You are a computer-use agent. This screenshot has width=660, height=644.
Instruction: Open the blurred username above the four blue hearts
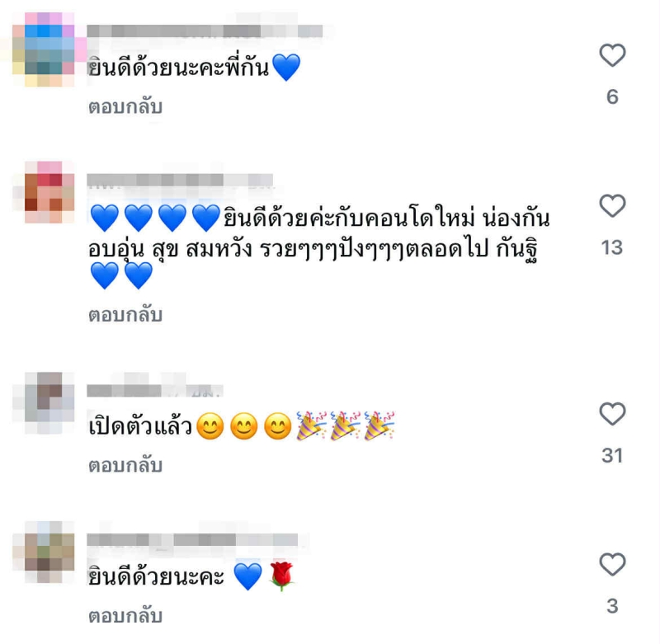click(x=180, y=180)
